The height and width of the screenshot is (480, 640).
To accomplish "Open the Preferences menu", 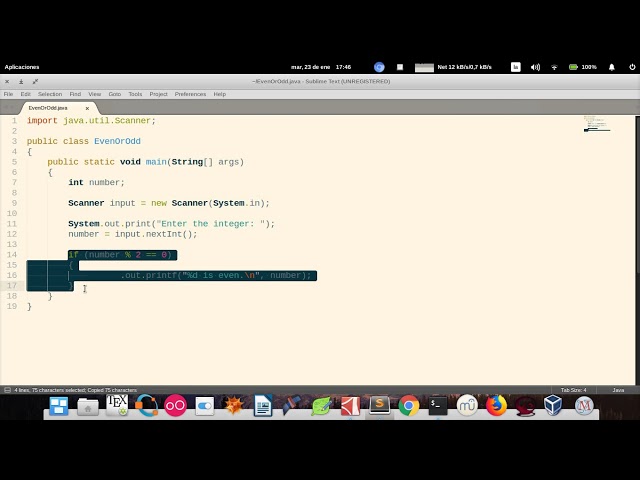I will [190, 94].
